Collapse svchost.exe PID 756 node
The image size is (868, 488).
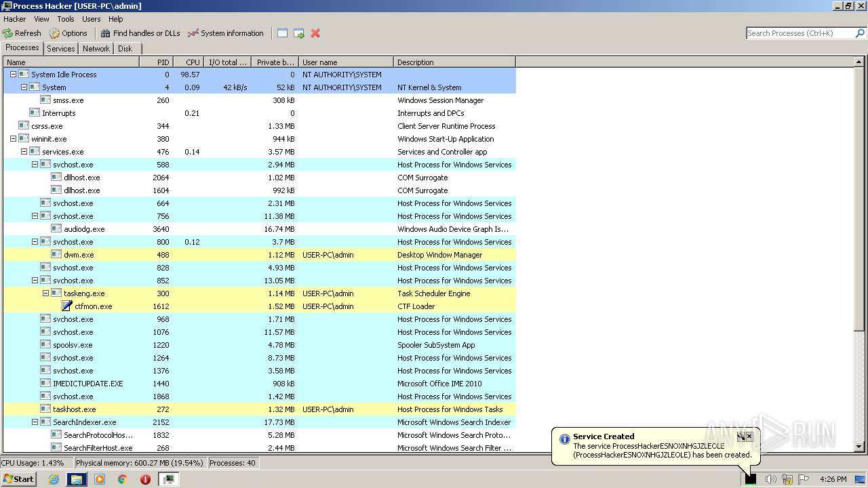tap(35, 216)
